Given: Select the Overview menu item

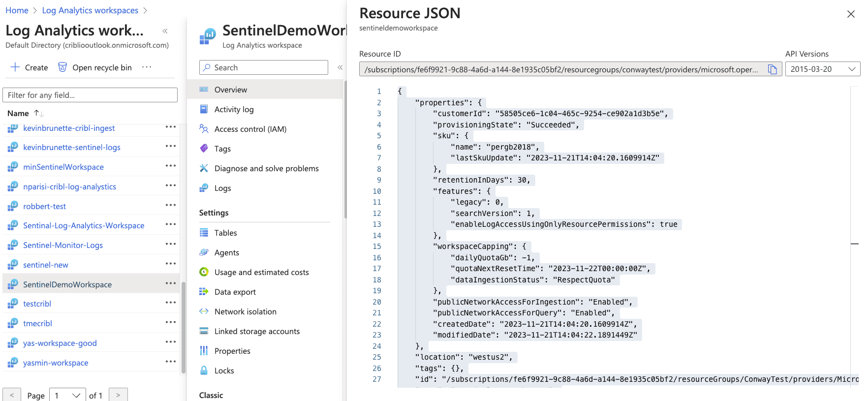Looking at the screenshot, I should pyautogui.click(x=231, y=90).
